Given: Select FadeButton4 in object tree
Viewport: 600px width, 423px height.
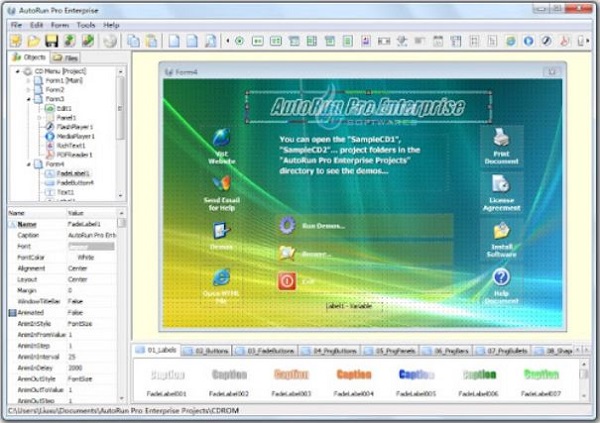Looking at the screenshot, I should (x=75, y=183).
